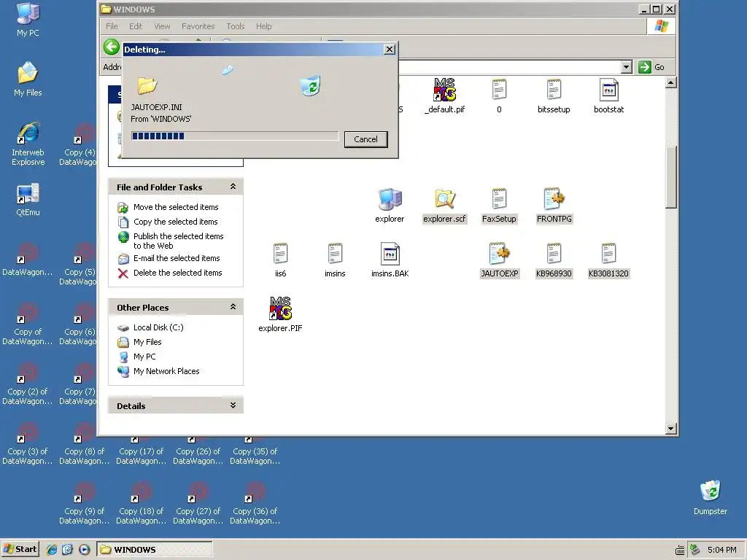Image resolution: width=747 pixels, height=560 pixels.
Task: Open the Start menu
Action: coord(20,549)
